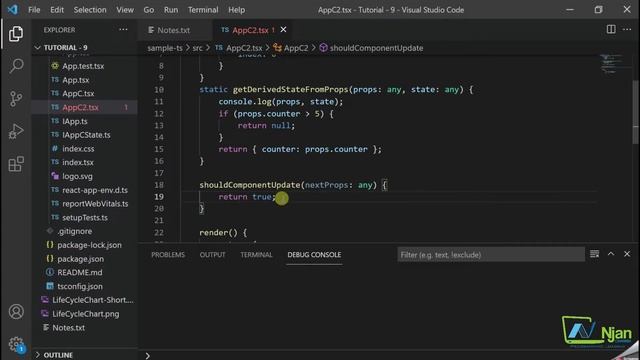The width and height of the screenshot is (640, 360).
Task: Click the debug console filter field
Action: pos(491,255)
